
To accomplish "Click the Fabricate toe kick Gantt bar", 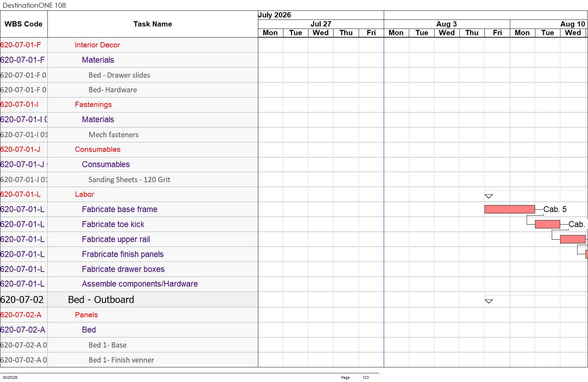I will tap(547, 224).
